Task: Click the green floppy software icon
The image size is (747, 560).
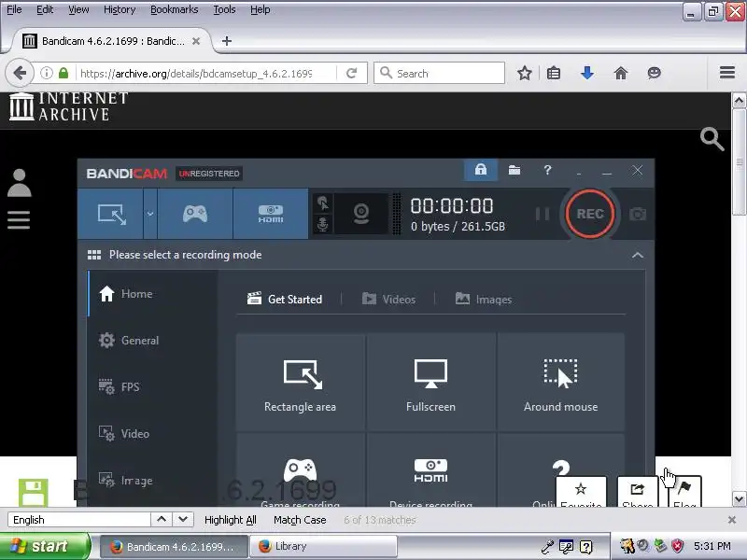Action: click(34, 493)
